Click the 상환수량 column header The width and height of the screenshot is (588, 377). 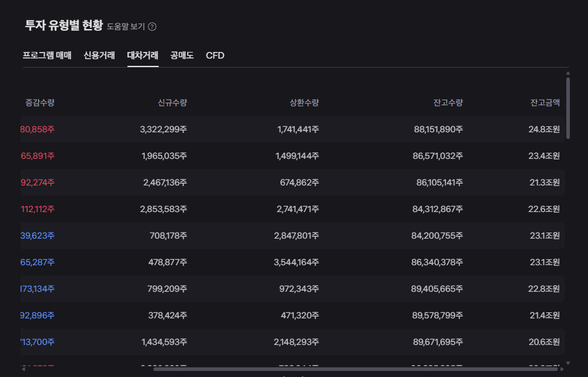(x=304, y=103)
